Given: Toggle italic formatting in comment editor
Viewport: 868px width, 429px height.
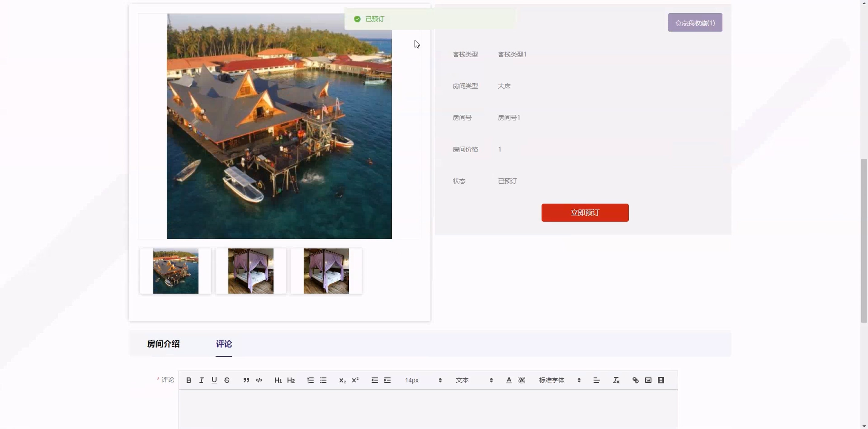Looking at the screenshot, I should 202,380.
